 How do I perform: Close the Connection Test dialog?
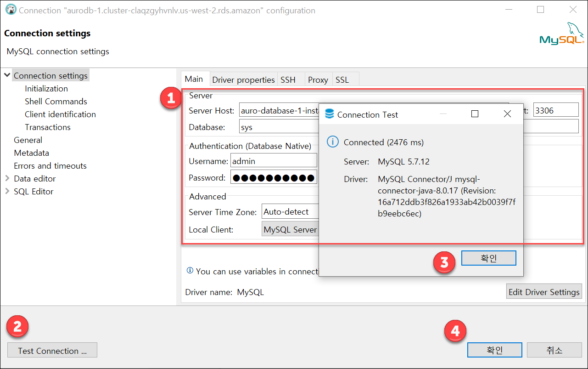point(507,114)
